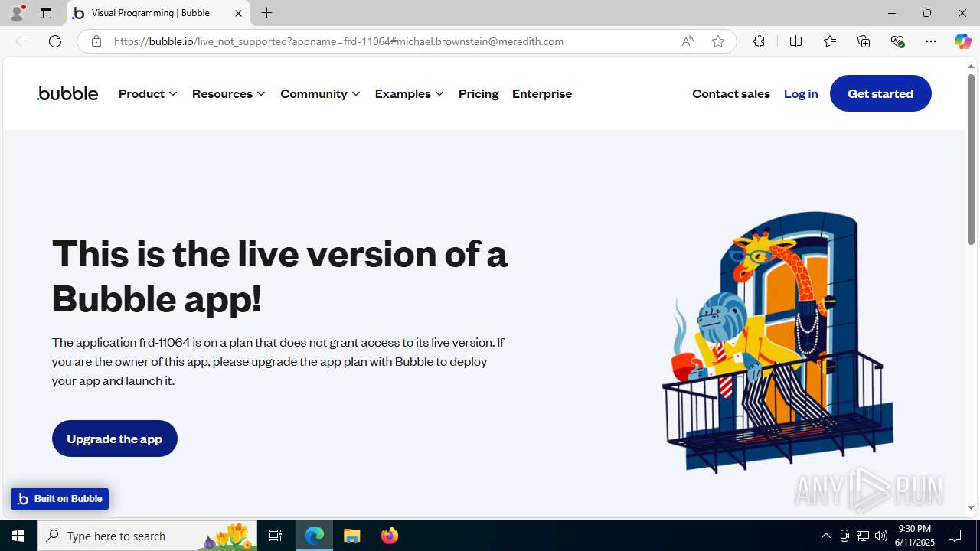This screenshot has height=551, width=980.
Task: Toggle split screen view
Action: tap(795, 41)
